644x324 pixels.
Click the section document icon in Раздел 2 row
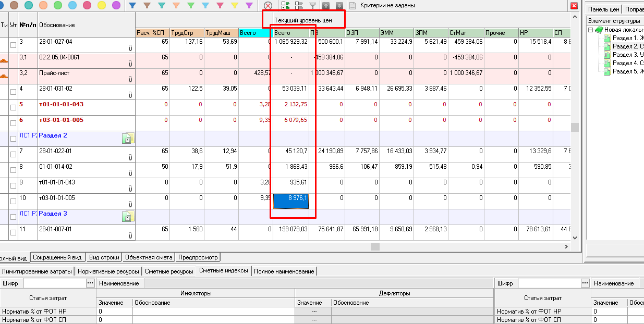point(128,138)
